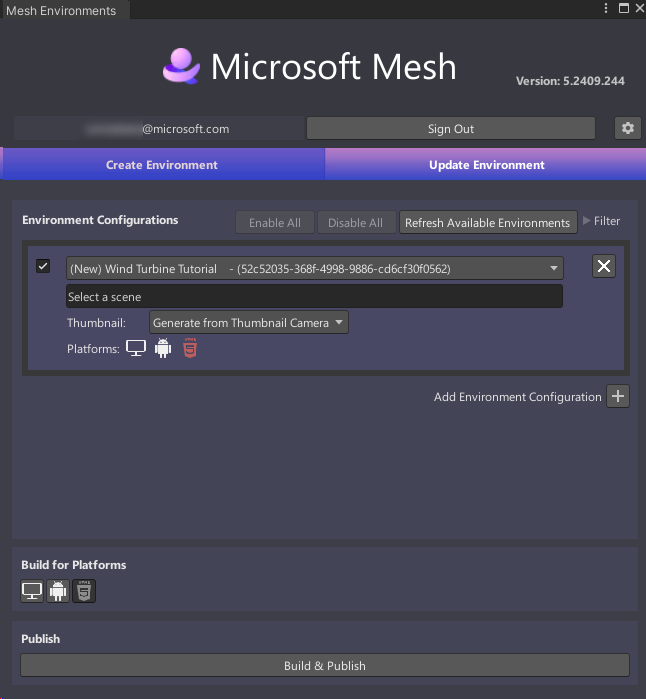
Task: Open the settings gear next to Sign Out
Action: coord(627,128)
